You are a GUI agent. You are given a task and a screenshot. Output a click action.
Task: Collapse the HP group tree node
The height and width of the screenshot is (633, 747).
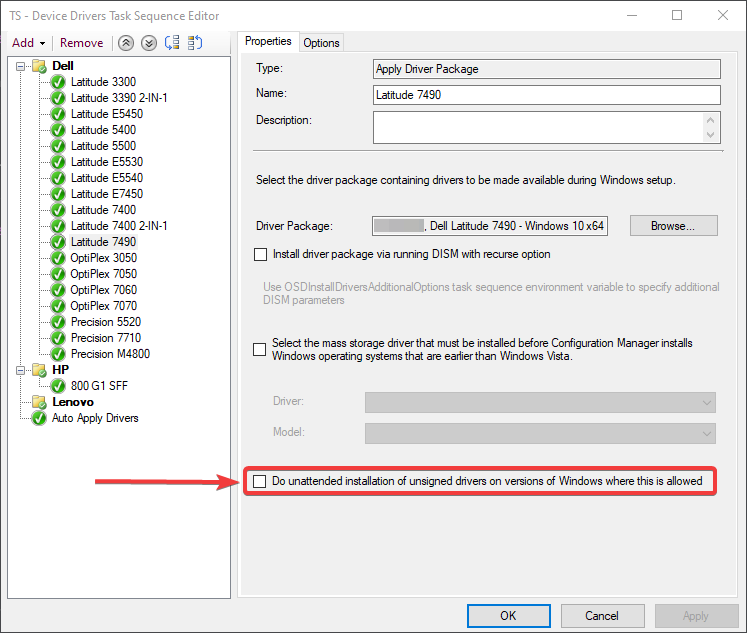20,370
